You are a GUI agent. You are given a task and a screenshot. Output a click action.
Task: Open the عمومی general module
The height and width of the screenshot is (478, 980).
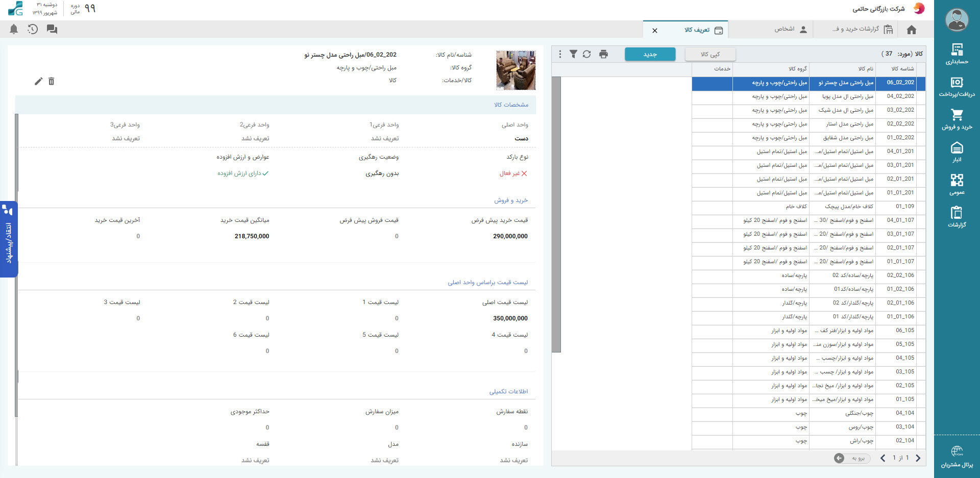(x=957, y=185)
